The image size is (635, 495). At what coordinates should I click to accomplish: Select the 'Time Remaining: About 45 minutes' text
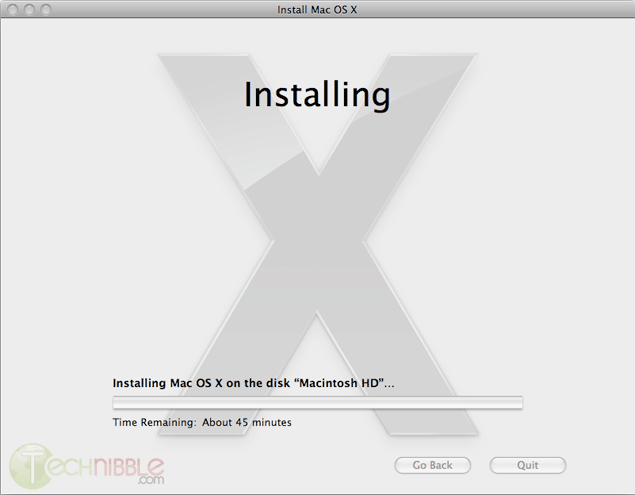coord(202,422)
